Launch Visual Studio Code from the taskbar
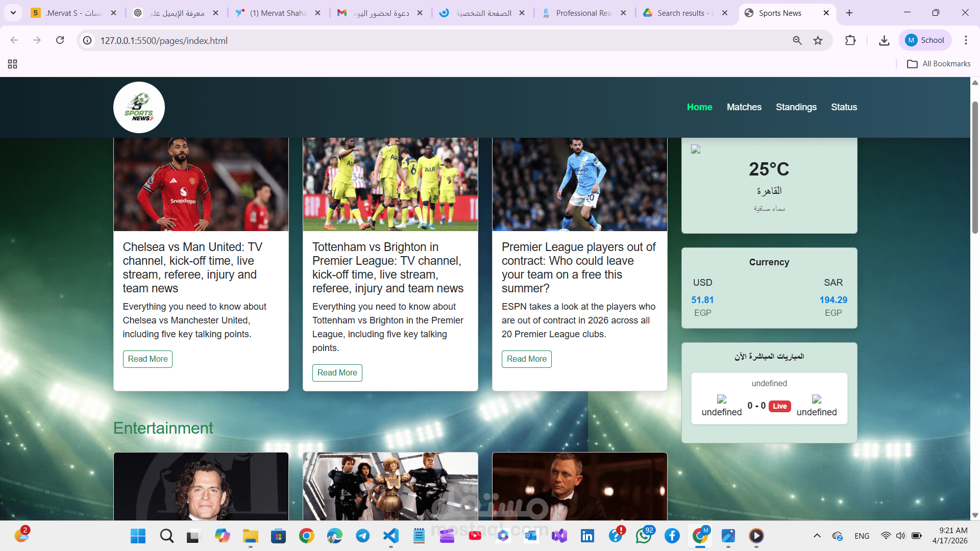Viewport: 980px width, 551px height. [390, 536]
